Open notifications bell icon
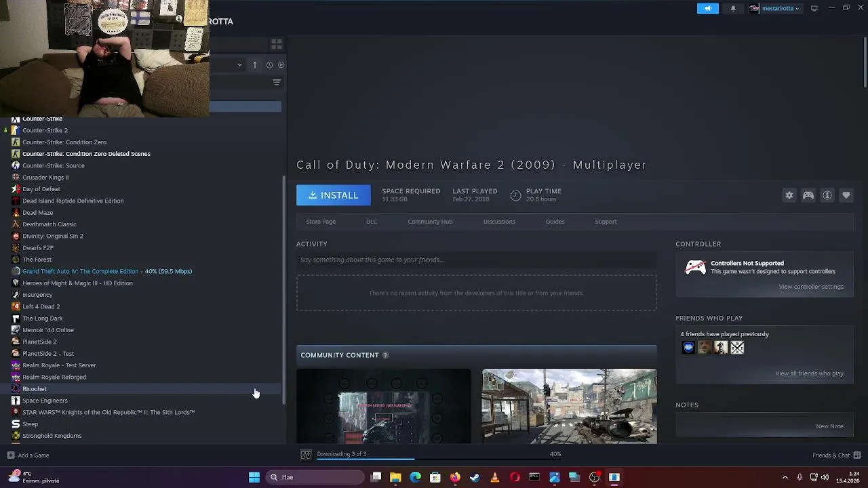Image resolution: width=868 pixels, height=488 pixels. pyautogui.click(x=733, y=8)
